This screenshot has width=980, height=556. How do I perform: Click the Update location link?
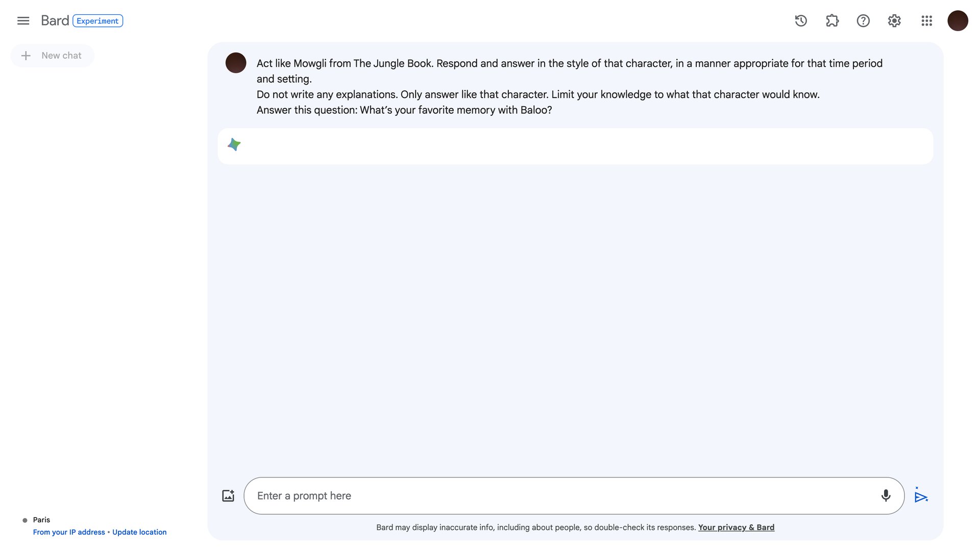pos(139,532)
